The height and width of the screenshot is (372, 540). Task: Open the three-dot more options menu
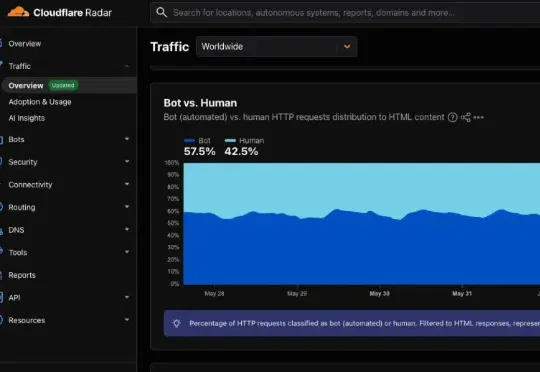(x=478, y=117)
